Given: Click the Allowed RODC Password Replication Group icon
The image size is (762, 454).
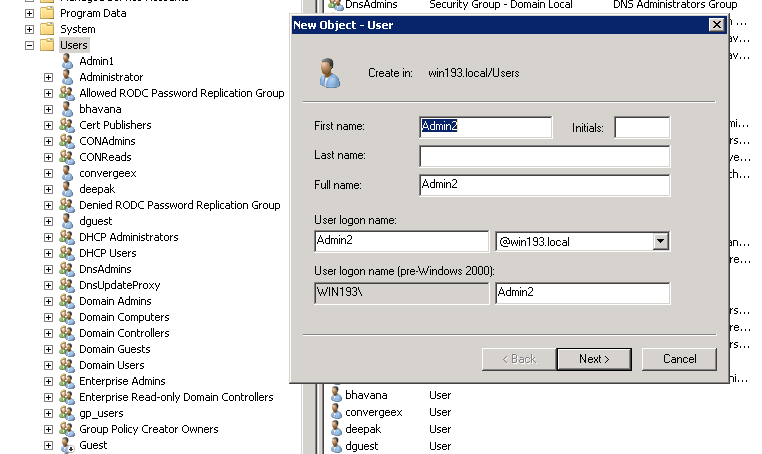Looking at the screenshot, I should point(67,93).
